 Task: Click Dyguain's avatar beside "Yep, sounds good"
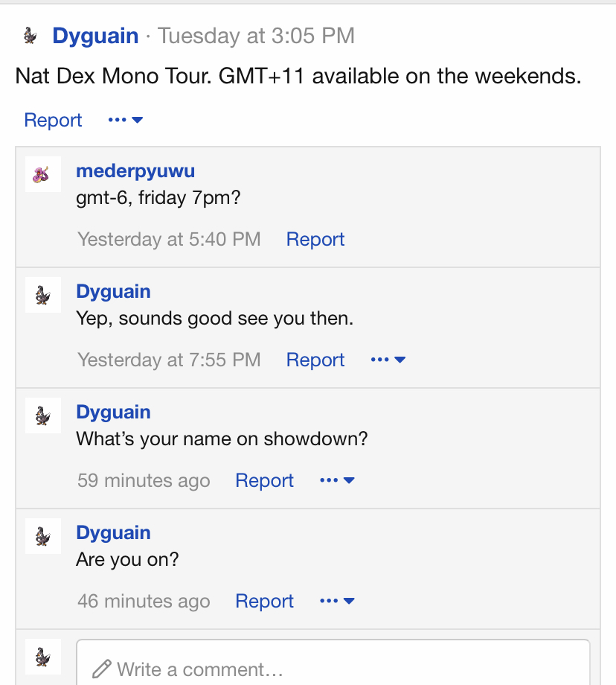pos(43,295)
